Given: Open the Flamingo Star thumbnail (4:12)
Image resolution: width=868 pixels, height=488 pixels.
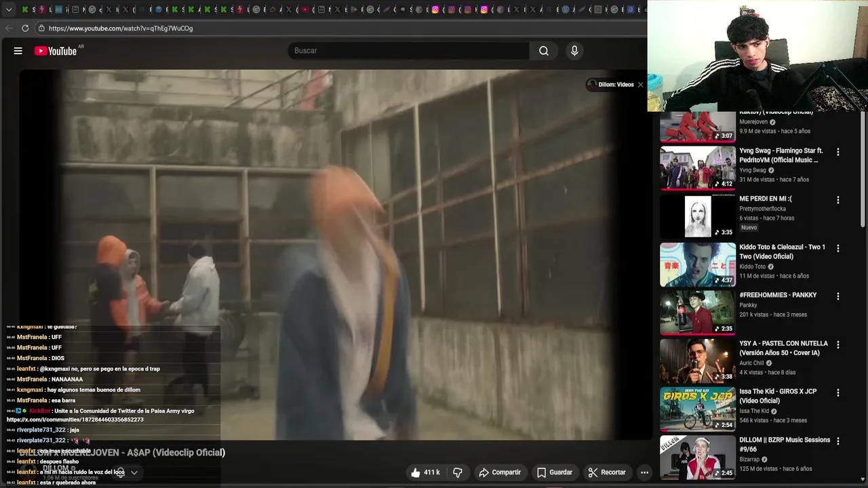Looking at the screenshot, I should (698, 168).
